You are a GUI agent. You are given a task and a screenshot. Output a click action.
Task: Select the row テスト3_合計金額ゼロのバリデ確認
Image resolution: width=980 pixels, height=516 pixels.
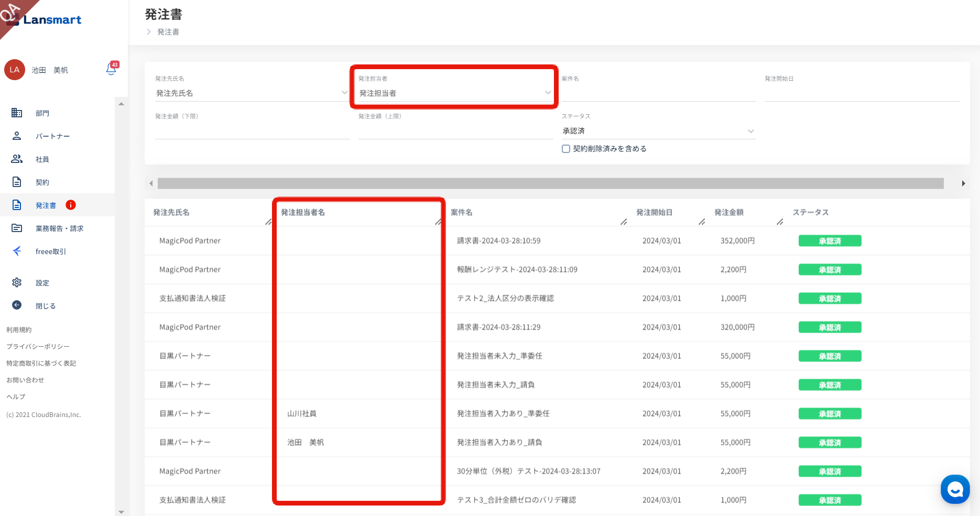tap(557, 500)
